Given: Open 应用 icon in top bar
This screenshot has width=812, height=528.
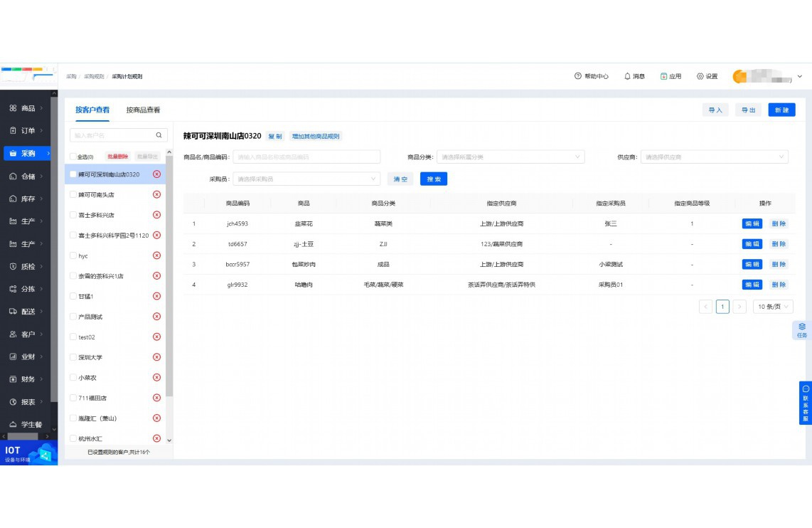Looking at the screenshot, I should tap(663, 76).
